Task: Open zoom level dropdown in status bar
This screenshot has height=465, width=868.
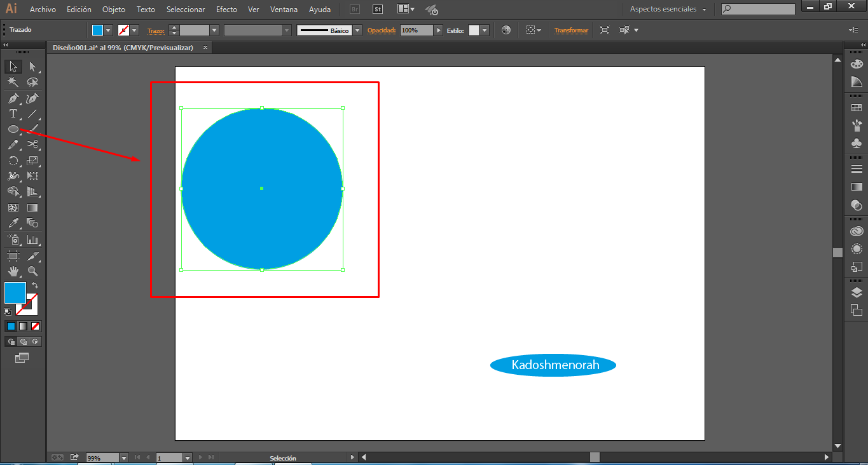Action: 123,457
